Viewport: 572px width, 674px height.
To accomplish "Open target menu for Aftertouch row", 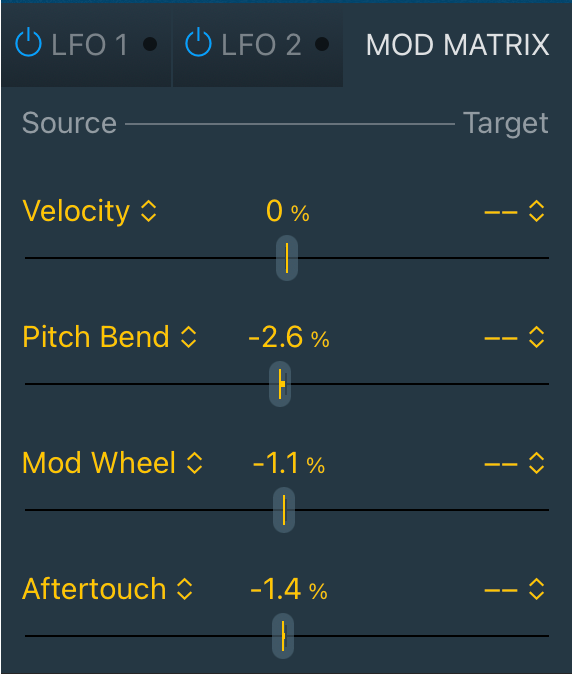I will coord(514,589).
